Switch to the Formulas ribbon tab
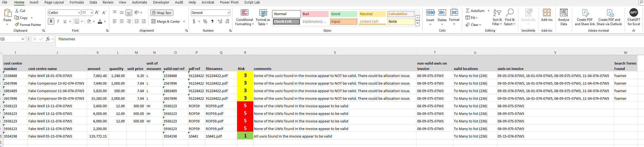The height and width of the screenshot is (147, 644). [77, 2]
